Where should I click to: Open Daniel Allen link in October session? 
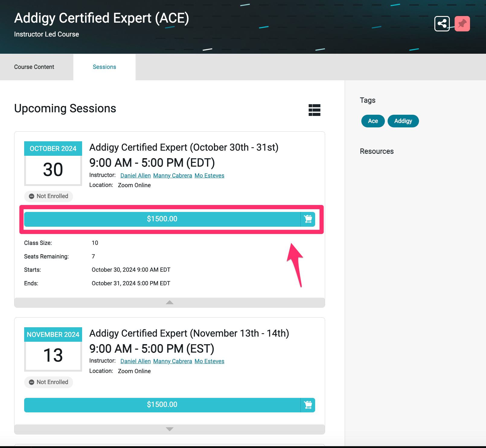[135, 176]
